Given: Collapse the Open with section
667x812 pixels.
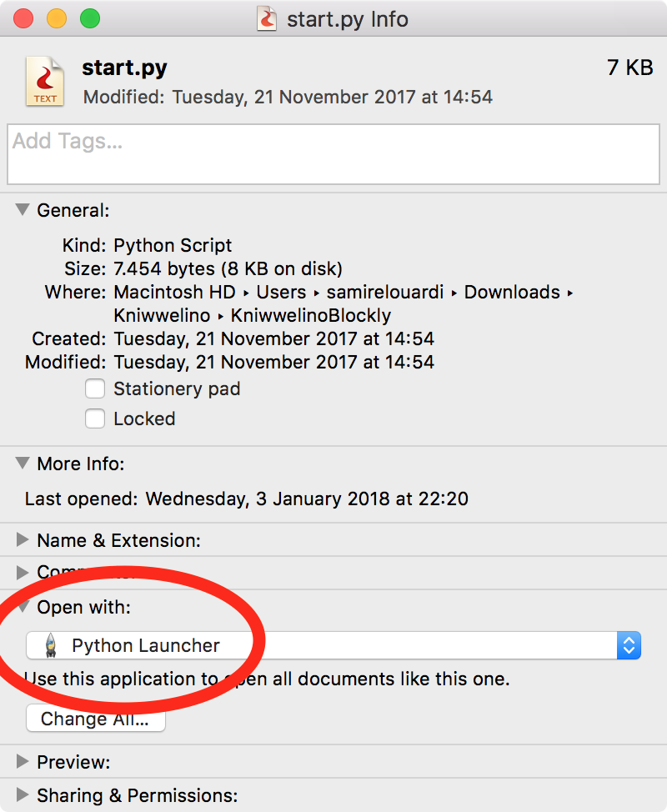Looking at the screenshot, I should pyautogui.click(x=23, y=607).
